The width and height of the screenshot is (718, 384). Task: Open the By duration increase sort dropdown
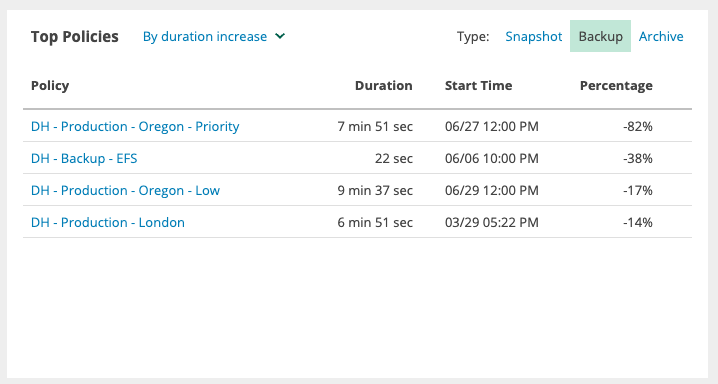click(214, 36)
